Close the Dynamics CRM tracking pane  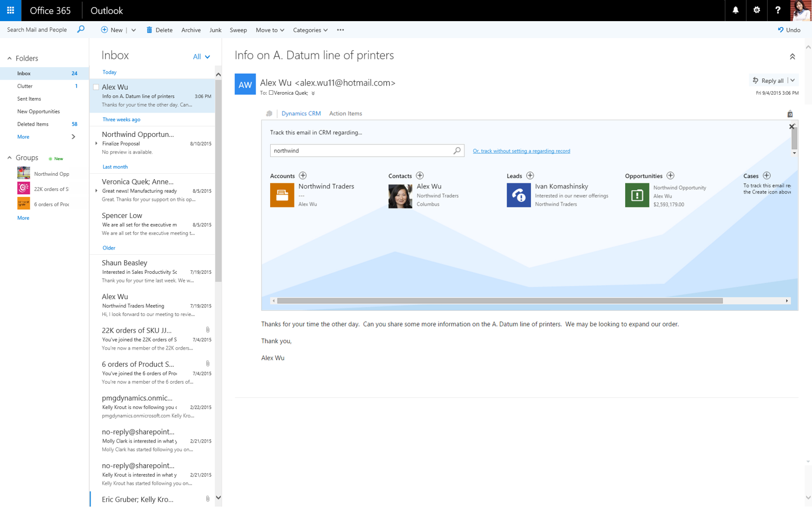tap(791, 127)
